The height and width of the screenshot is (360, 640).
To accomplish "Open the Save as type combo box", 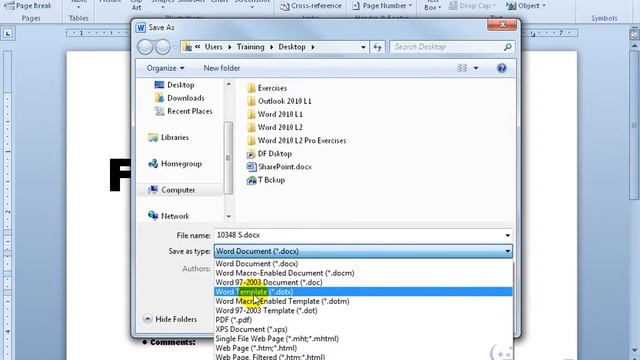I will tap(363, 251).
